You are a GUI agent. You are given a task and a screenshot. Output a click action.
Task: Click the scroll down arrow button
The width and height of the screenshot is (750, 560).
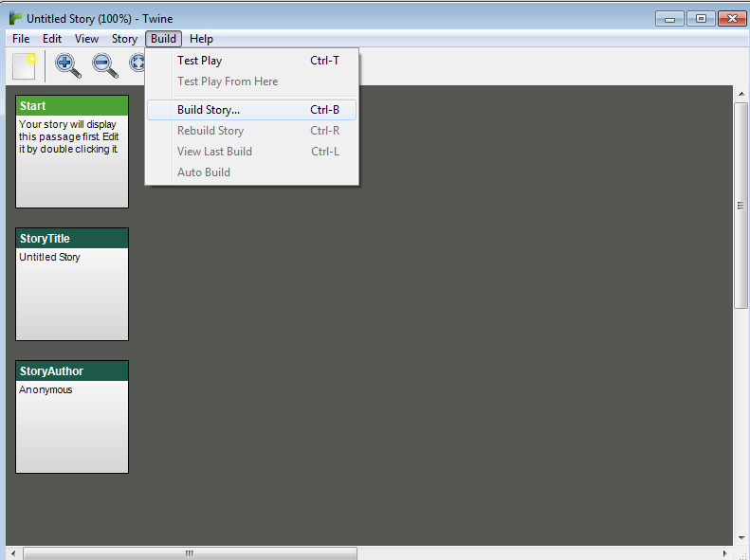pos(741,537)
